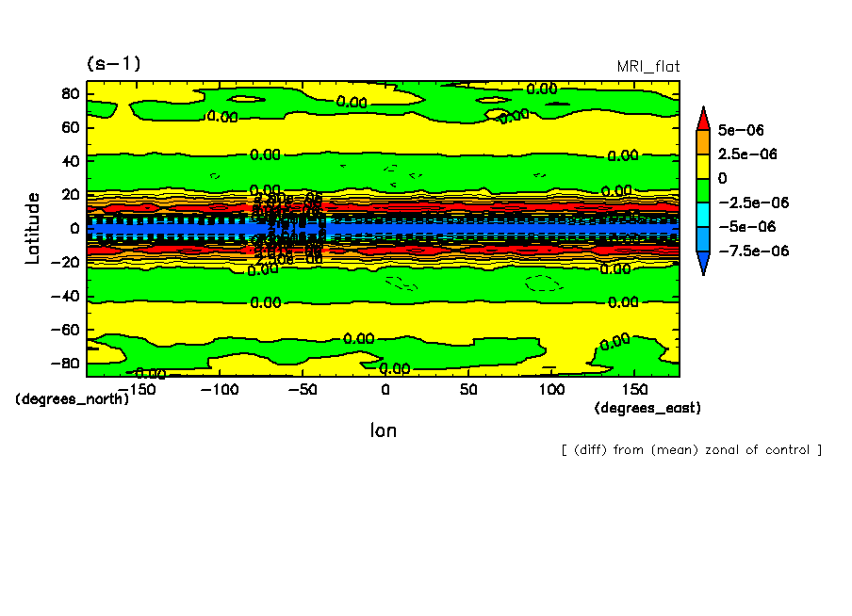Click the MRI_flat title label
Screen dimensions: 852x616
tap(648, 66)
